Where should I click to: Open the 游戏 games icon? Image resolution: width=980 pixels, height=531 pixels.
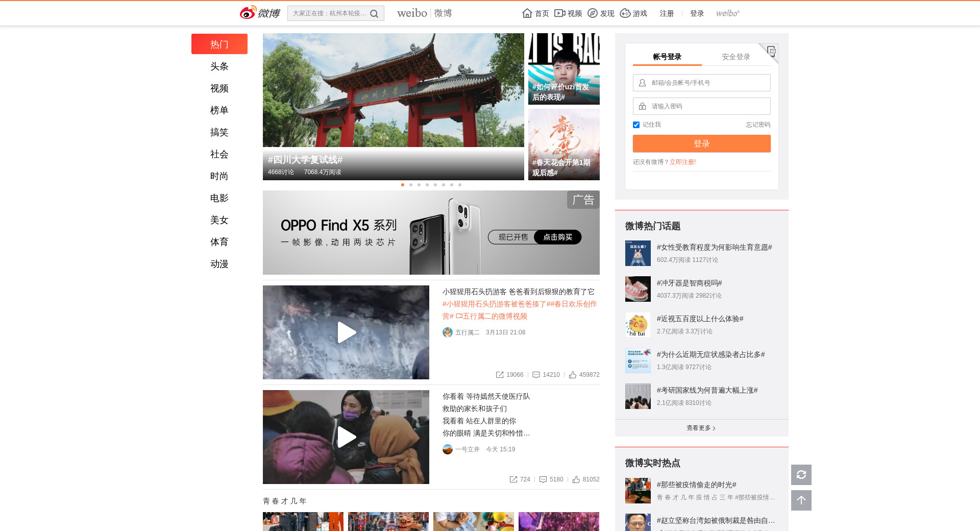click(x=625, y=13)
